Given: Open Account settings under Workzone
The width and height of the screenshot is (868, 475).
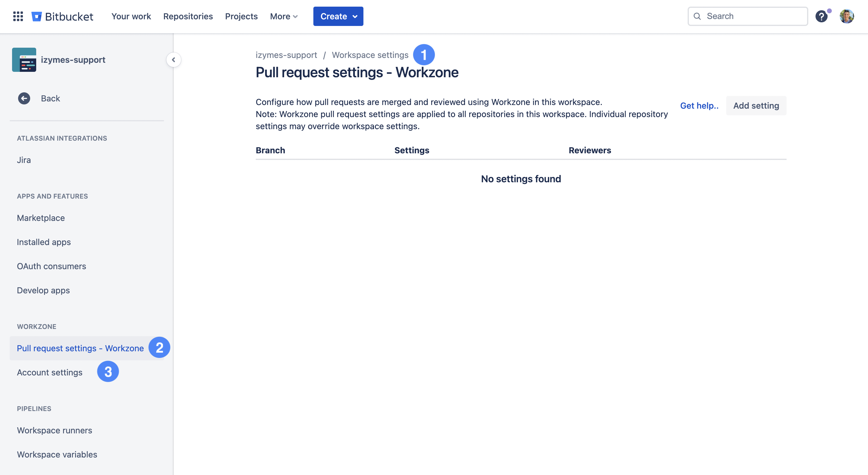Looking at the screenshot, I should [49, 372].
